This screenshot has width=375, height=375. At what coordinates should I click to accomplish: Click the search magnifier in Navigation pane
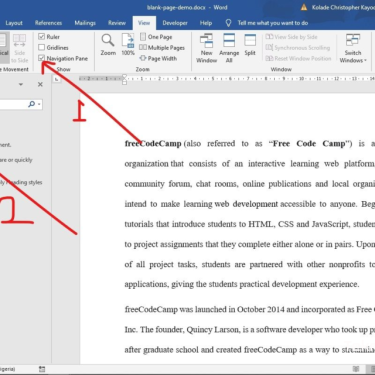[x=31, y=104]
